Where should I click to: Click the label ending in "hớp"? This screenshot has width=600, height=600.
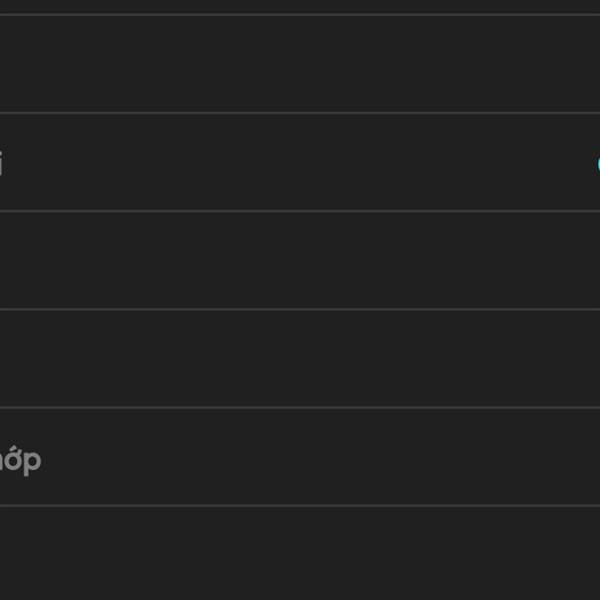pos(20,461)
